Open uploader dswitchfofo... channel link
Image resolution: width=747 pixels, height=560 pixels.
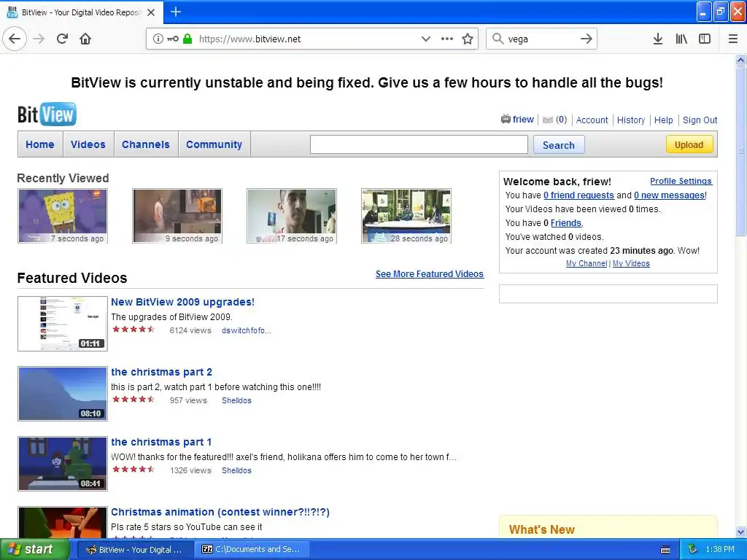point(247,330)
